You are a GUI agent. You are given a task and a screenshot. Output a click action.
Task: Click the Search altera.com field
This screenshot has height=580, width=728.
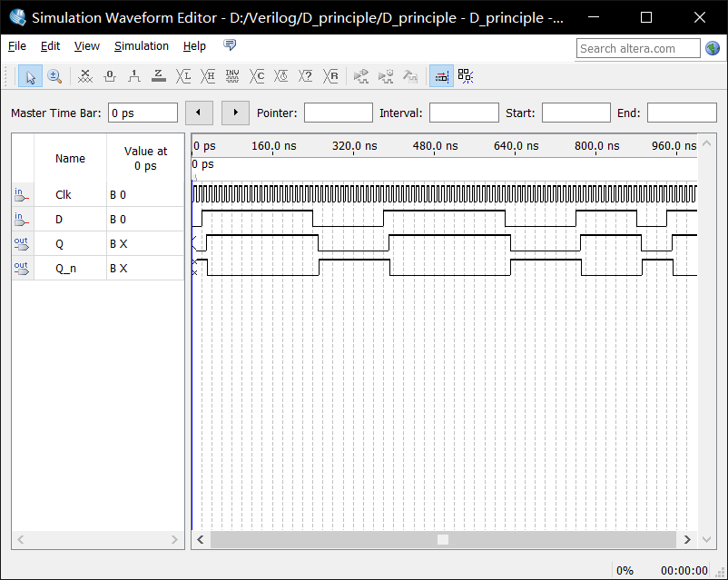pyautogui.click(x=638, y=48)
